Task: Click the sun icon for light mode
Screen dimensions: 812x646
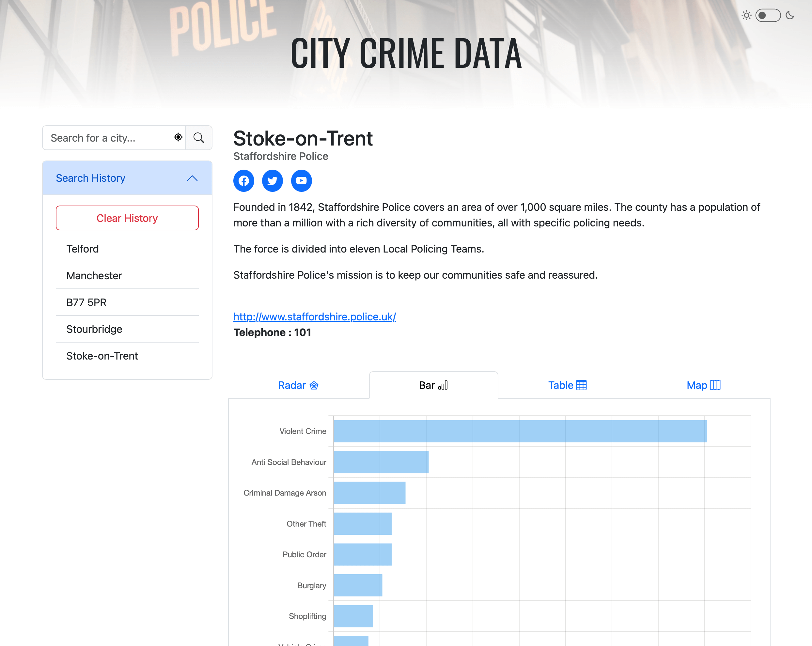Action: click(746, 15)
